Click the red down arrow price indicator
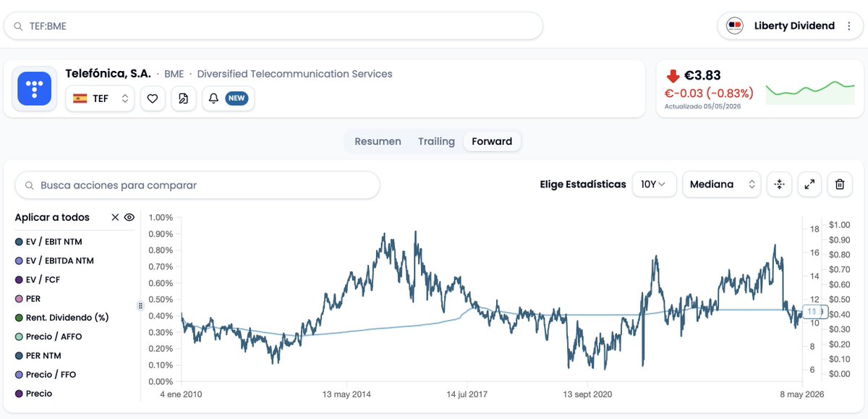868x419 pixels. point(673,75)
